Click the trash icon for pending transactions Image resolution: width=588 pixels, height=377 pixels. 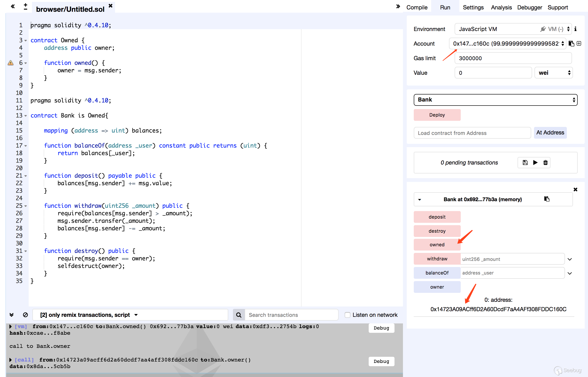click(545, 163)
